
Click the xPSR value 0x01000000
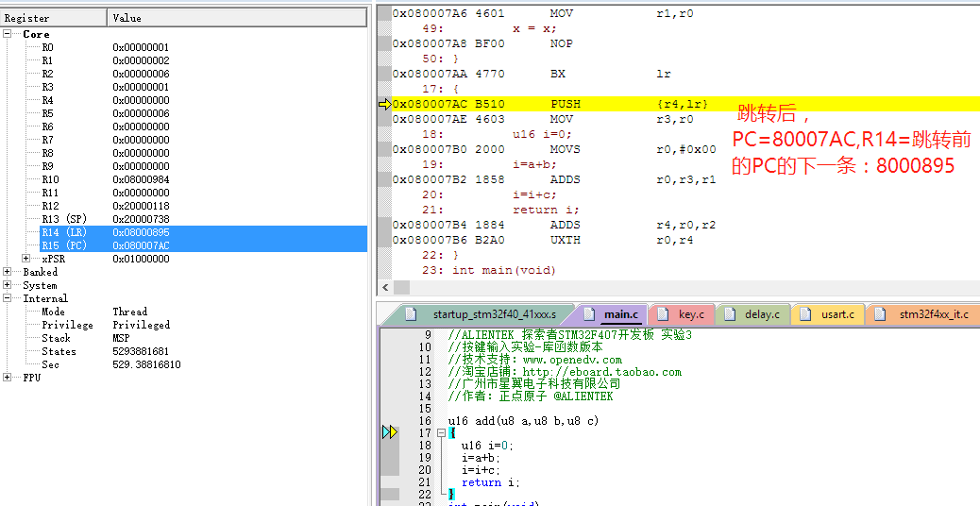[141, 259]
